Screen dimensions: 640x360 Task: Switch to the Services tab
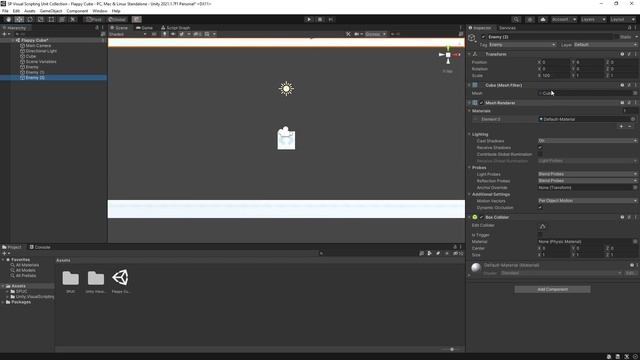[x=507, y=28]
